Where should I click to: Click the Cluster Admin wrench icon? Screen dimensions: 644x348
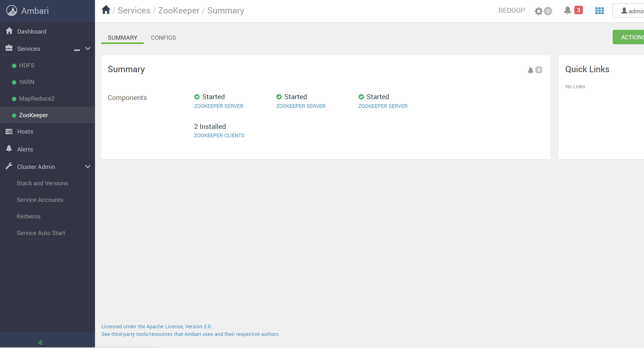coord(9,166)
